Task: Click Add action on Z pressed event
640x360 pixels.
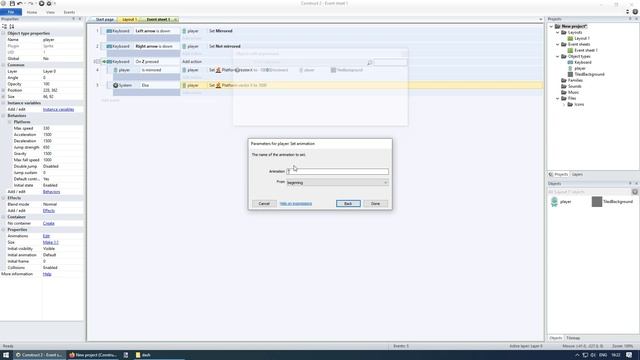Action: pos(192,62)
